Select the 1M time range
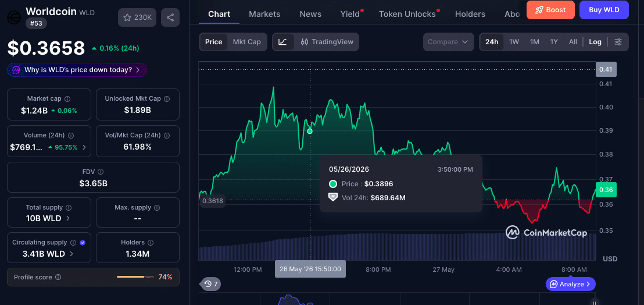The image size is (644, 305). (x=534, y=42)
